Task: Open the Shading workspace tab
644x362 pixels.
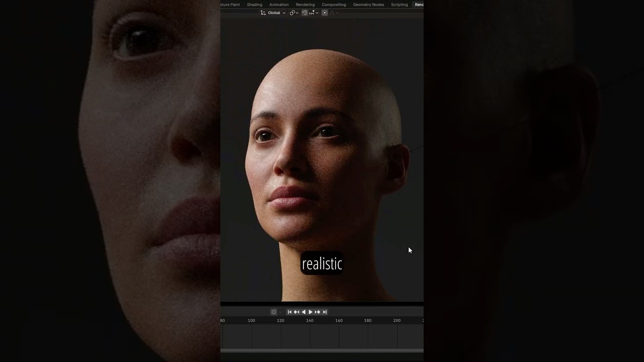Action: coord(255,5)
